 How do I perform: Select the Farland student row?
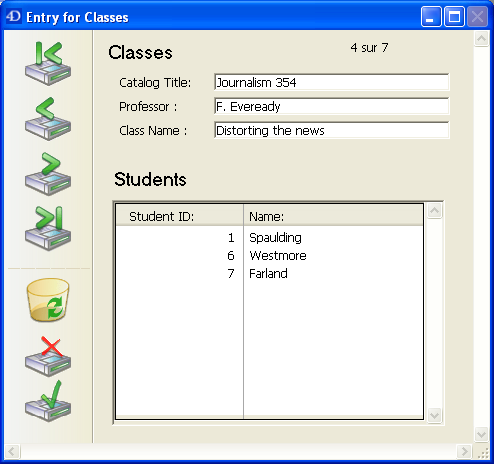pyautogui.click(x=269, y=274)
